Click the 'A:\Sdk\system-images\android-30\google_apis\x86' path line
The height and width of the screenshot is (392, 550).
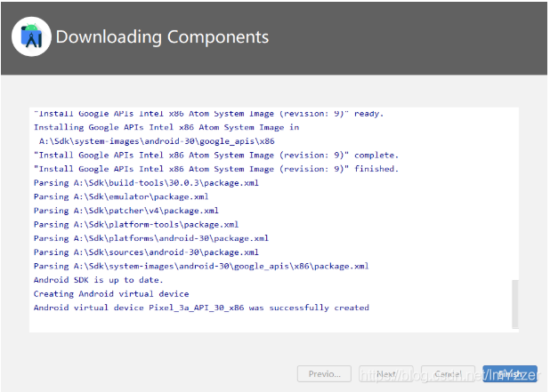157,141
